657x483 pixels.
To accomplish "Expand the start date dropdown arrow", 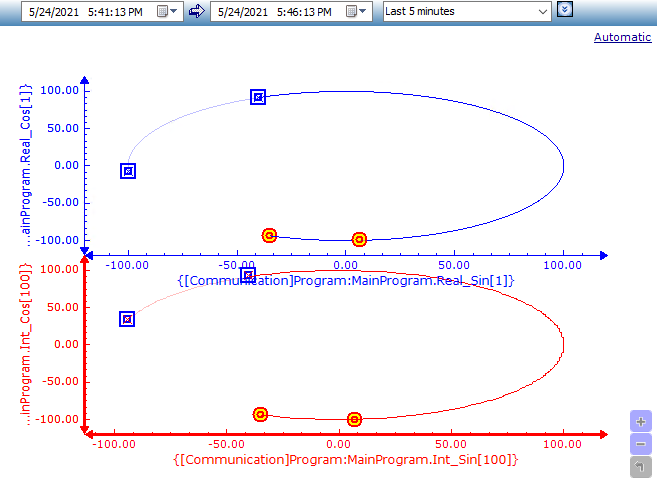I will click(176, 11).
